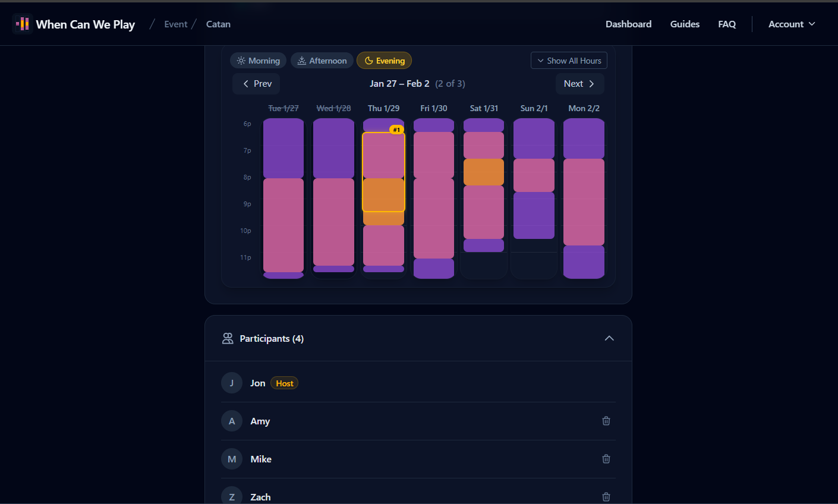Open the Account dropdown menu
The height and width of the screenshot is (504, 838).
pyautogui.click(x=791, y=24)
